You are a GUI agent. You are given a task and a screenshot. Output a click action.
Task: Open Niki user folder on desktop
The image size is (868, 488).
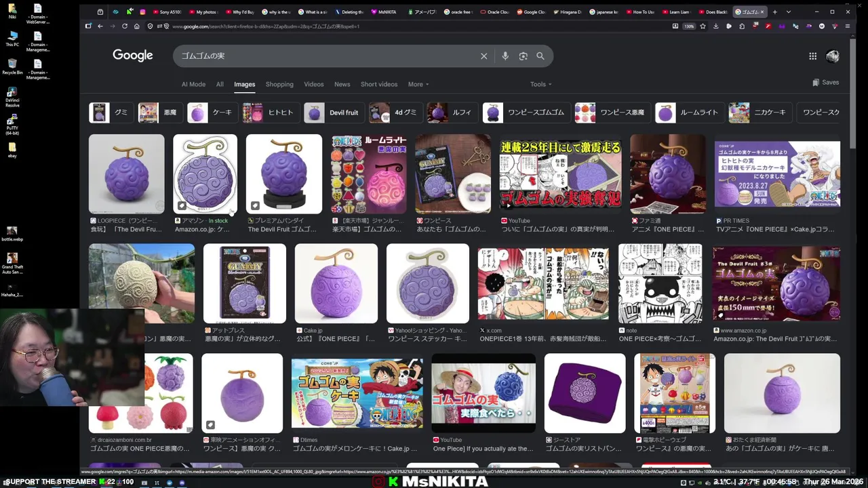(12, 10)
